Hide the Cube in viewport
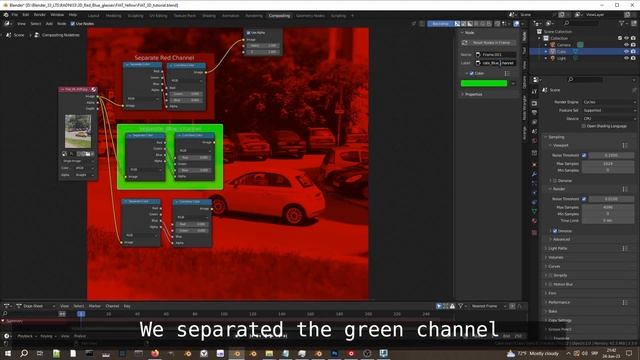 click(x=627, y=52)
